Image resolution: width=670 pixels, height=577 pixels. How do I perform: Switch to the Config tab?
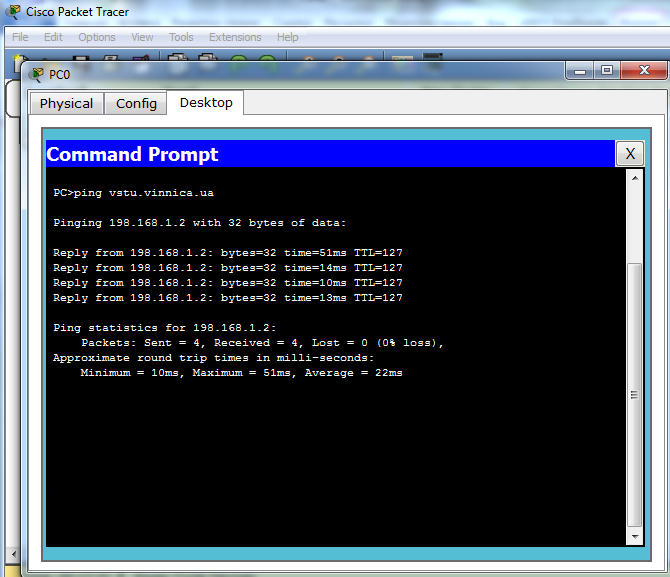136,104
